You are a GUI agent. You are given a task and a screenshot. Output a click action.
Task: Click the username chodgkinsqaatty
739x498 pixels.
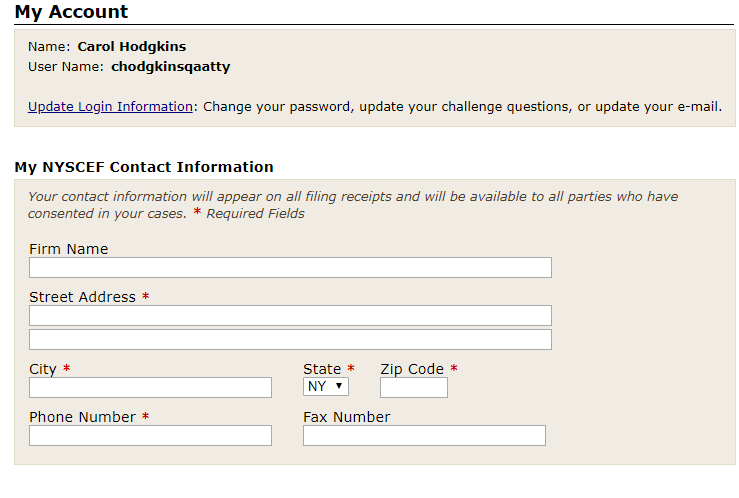(170, 67)
